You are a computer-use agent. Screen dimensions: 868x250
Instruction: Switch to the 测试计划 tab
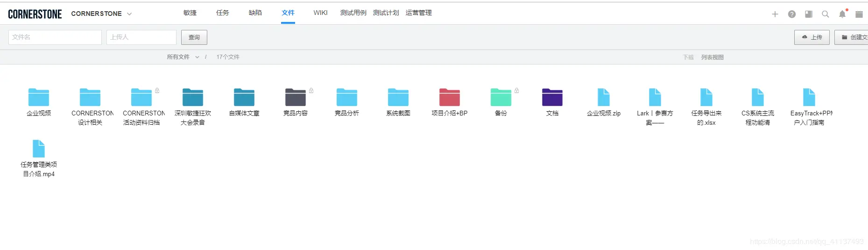tap(386, 13)
